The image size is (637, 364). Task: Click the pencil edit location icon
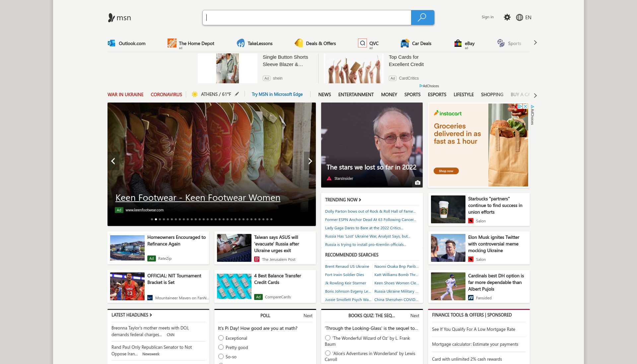[237, 94]
